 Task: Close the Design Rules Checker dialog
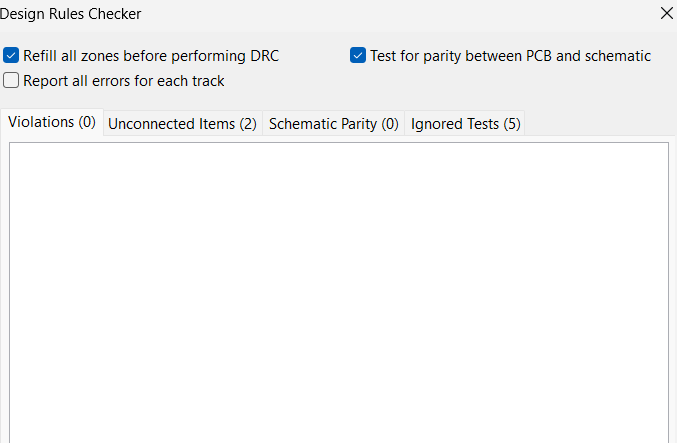[667, 14]
